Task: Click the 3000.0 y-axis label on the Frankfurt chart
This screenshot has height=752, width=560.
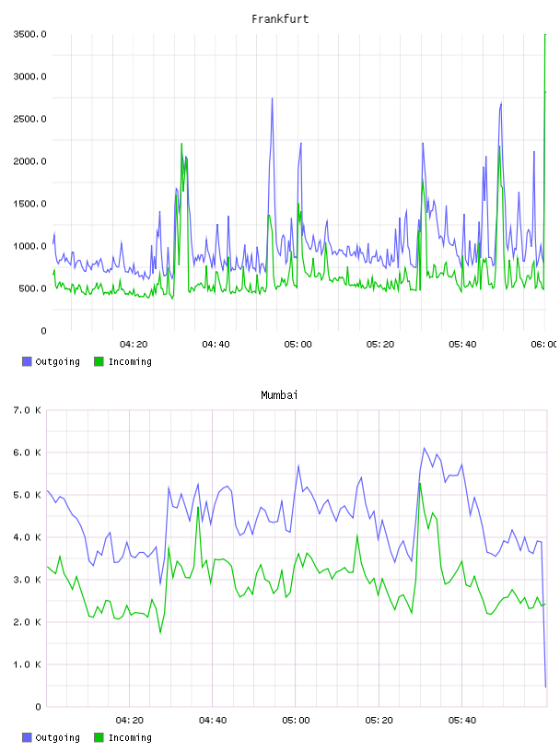Action: pyautogui.click(x=29, y=76)
